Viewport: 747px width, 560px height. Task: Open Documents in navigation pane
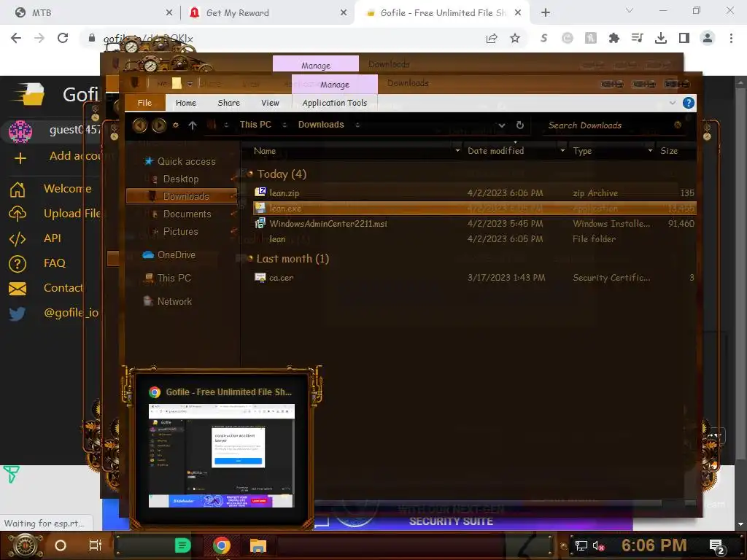187,214
